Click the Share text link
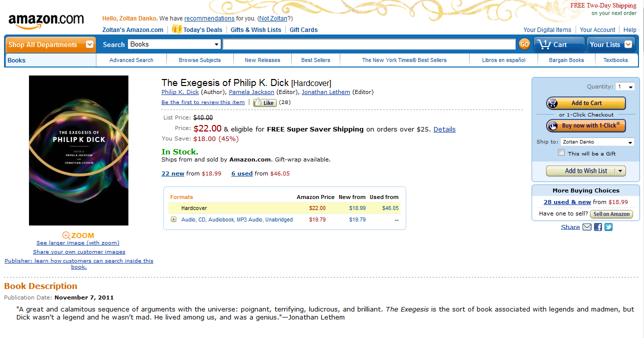644x338 pixels. pos(571,227)
